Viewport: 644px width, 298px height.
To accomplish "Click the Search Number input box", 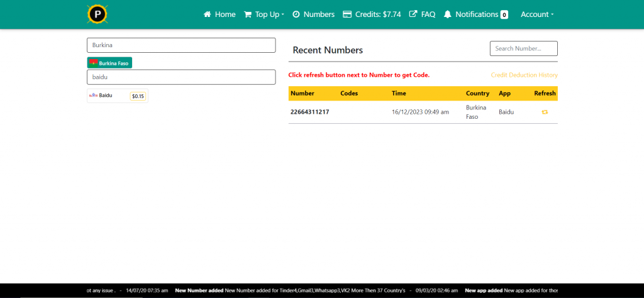I will tap(524, 48).
